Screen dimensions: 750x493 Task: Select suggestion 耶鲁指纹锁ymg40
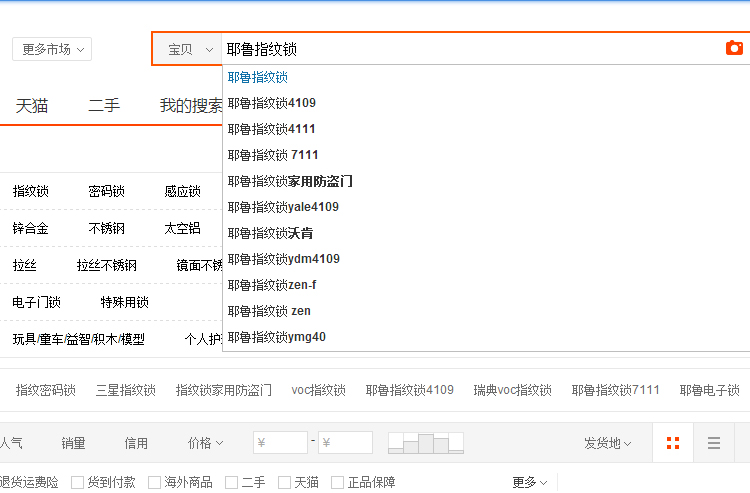(486, 337)
